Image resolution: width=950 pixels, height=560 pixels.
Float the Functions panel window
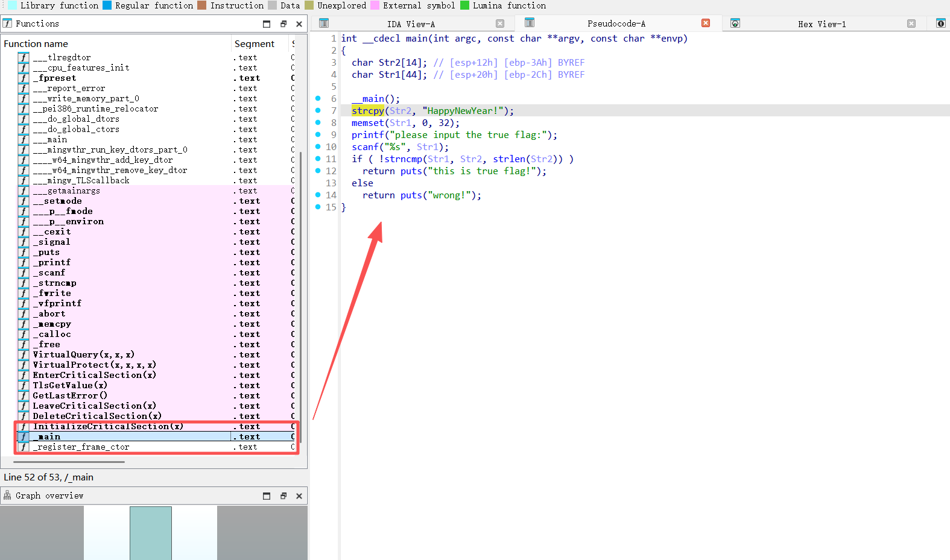point(283,24)
